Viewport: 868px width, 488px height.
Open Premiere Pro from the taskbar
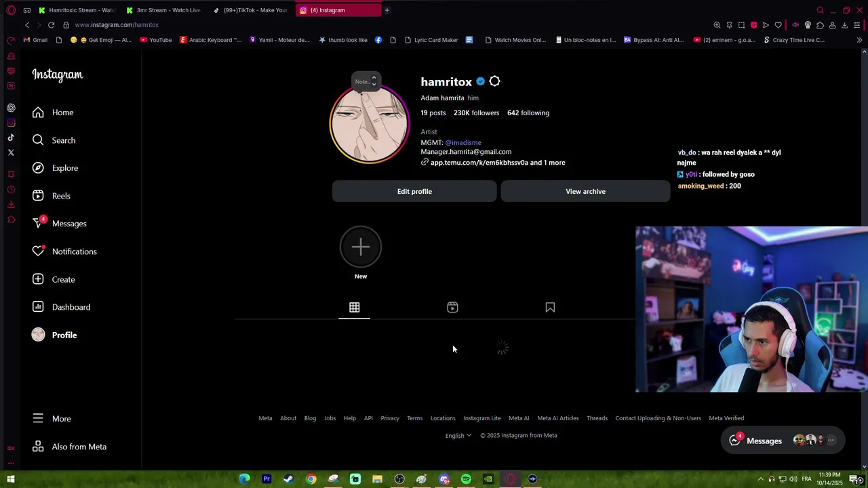click(x=267, y=479)
